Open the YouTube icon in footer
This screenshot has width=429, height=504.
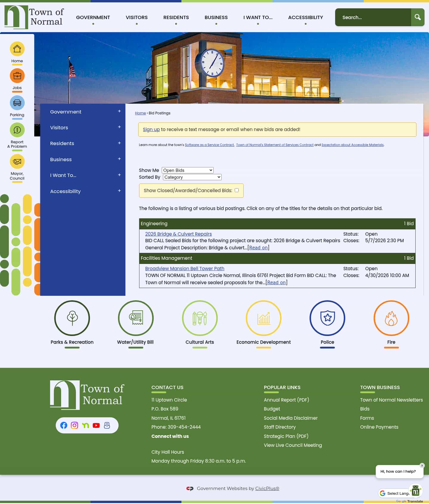(96, 425)
